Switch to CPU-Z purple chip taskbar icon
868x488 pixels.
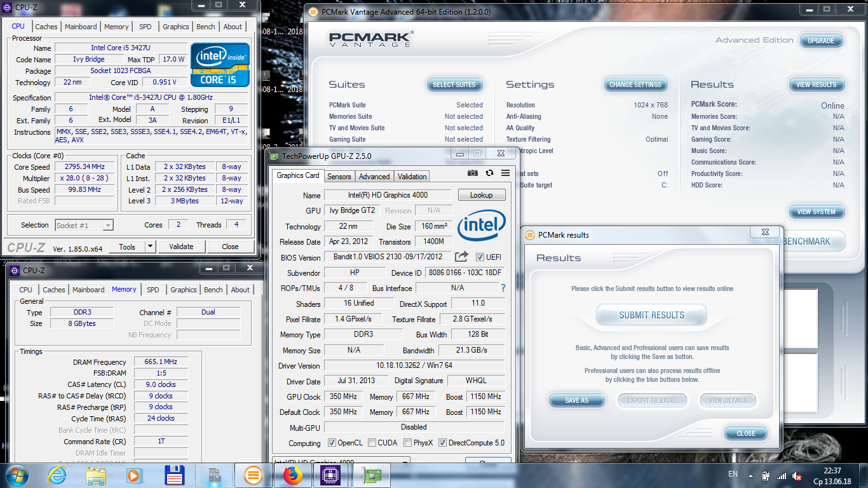(329, 475)
